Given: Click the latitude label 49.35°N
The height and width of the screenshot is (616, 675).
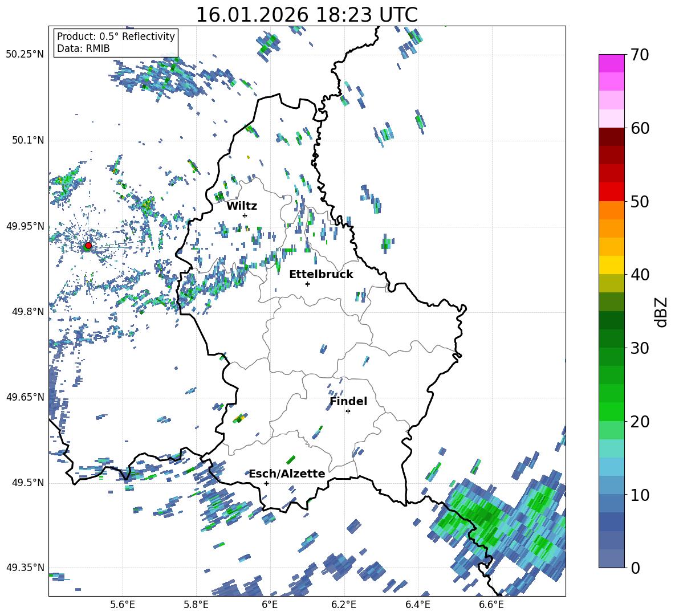Looking at the screenshot, I should click(25, 568).
